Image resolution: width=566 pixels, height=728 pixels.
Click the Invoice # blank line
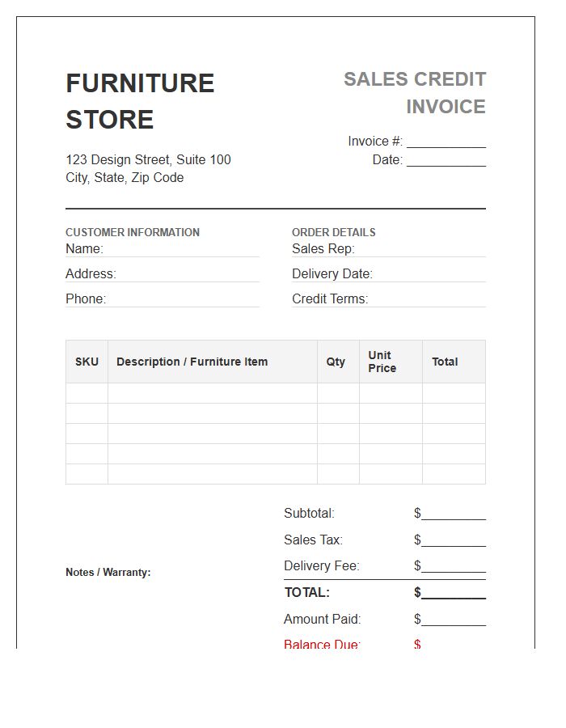point(446,142)
